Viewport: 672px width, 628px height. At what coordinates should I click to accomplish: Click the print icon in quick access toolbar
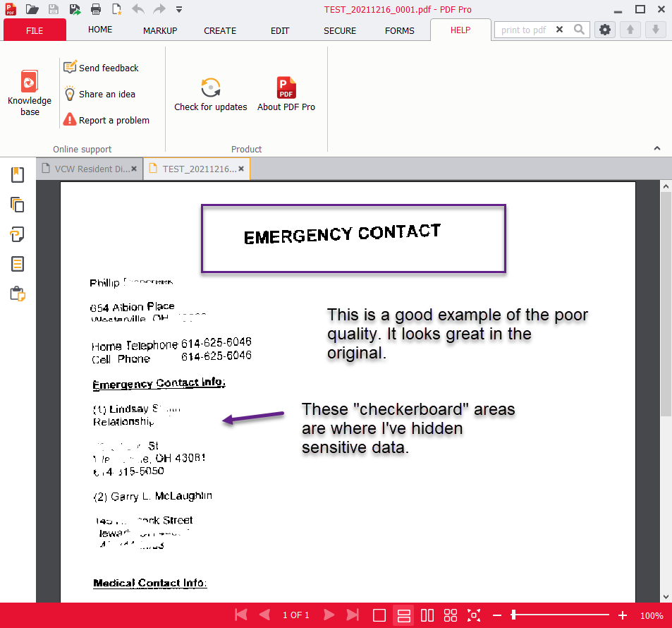coord(95,9)
